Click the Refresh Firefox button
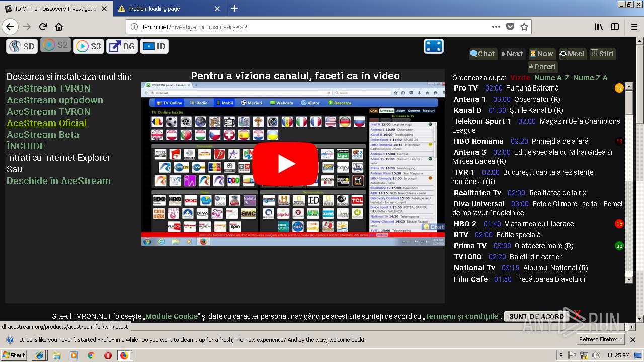 pos(601,340)
